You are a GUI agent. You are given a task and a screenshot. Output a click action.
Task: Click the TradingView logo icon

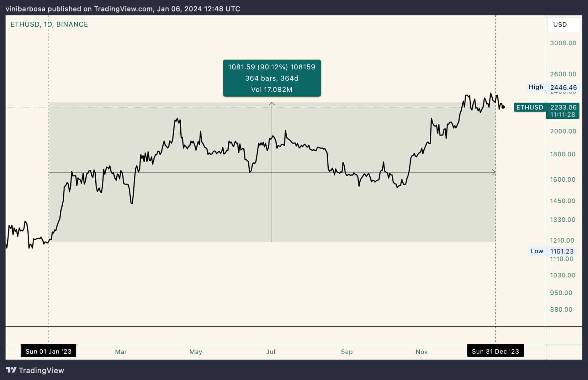coord(11,370)
